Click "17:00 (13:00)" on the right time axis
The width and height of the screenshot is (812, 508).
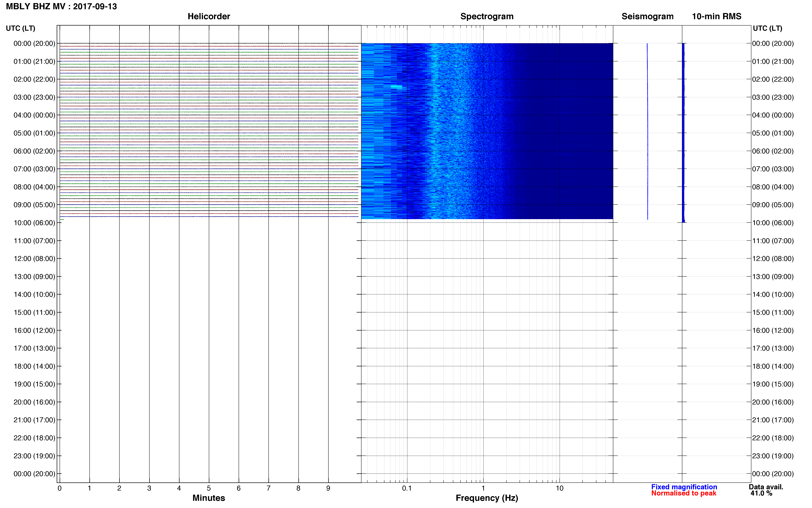[773, 348]
